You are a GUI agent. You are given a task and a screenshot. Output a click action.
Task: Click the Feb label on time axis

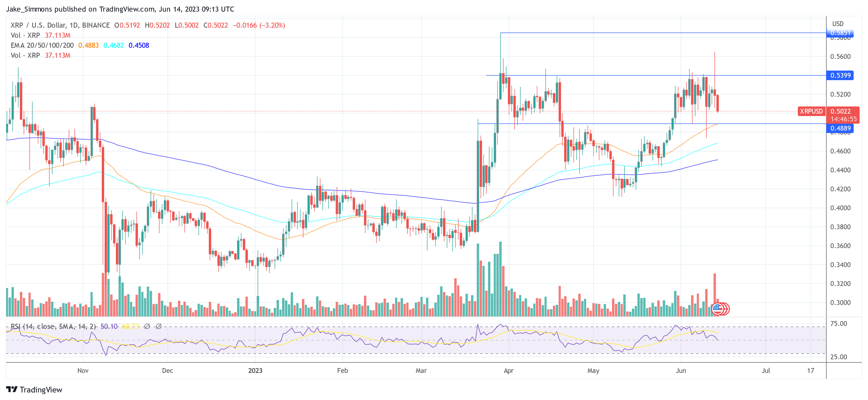coord(342,371)
